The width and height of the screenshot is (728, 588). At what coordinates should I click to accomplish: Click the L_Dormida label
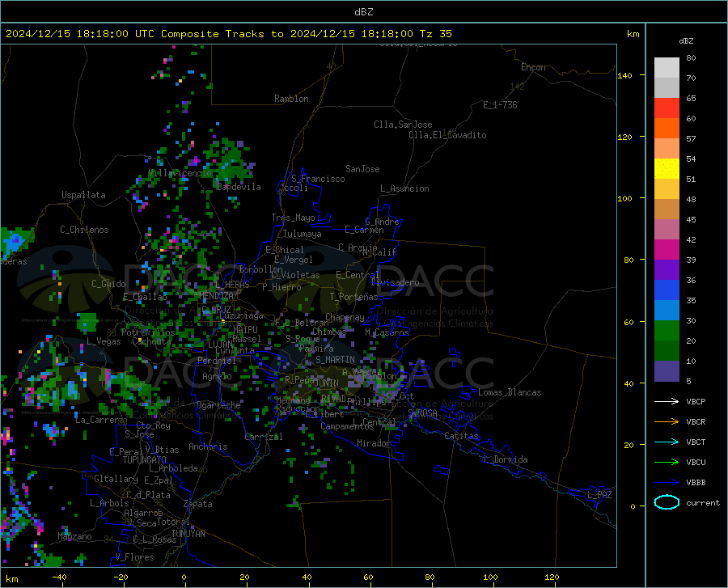point(506,459)
